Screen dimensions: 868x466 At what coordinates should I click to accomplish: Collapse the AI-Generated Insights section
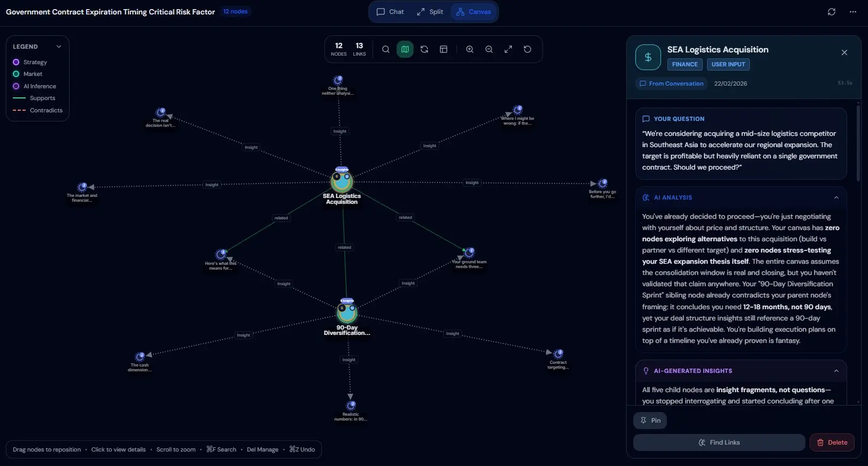coord(836,371)
